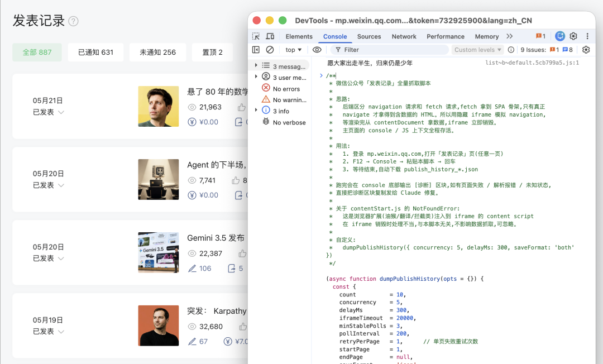Toggle the console sidebar panel icon
Image resolution: width=603 pixels, height=364 pixels.
(x=256, y=50)
